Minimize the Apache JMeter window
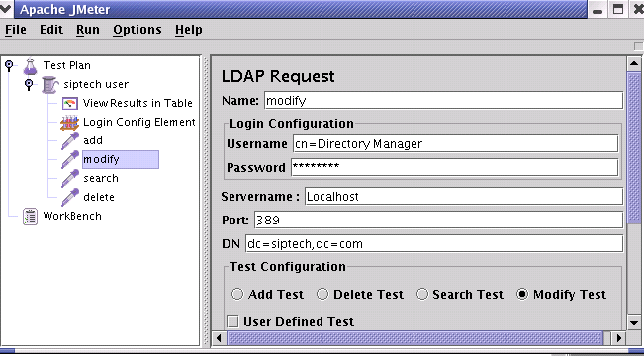The width and height of the screenshot is (644, 356). point(598,10)
